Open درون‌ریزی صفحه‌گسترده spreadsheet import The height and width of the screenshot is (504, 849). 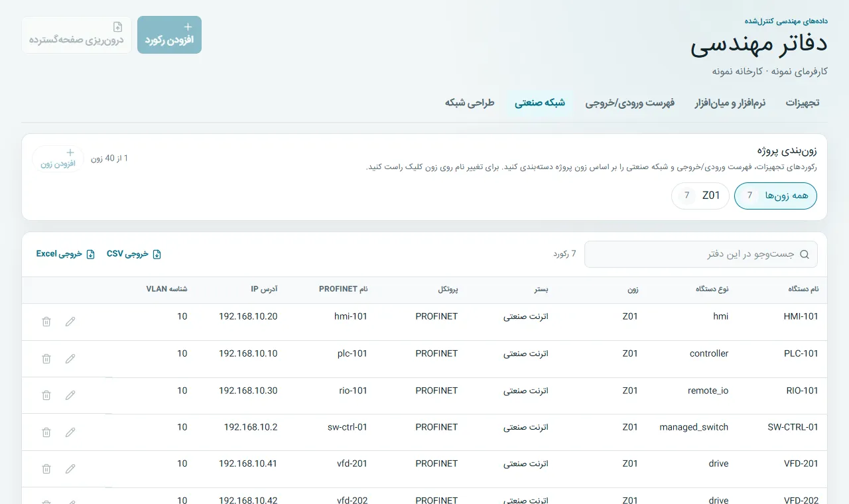(76, 34)
